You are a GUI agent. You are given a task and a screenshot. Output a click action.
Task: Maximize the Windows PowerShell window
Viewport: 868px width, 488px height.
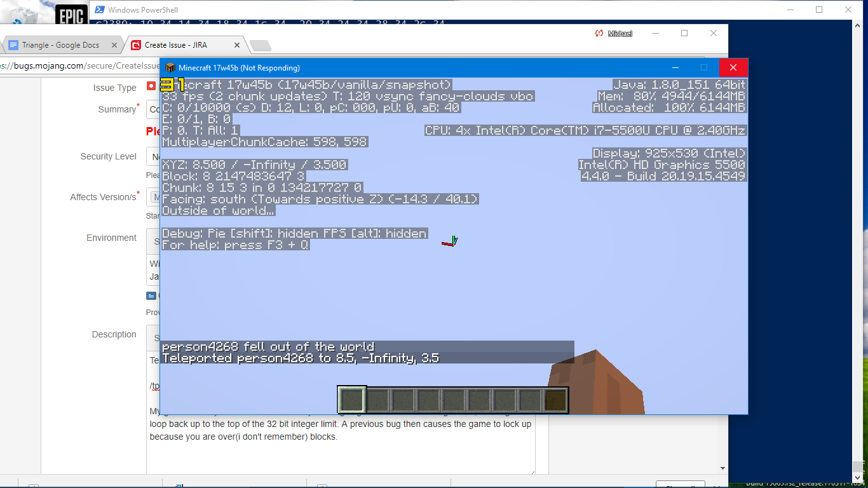click(819, 10)
